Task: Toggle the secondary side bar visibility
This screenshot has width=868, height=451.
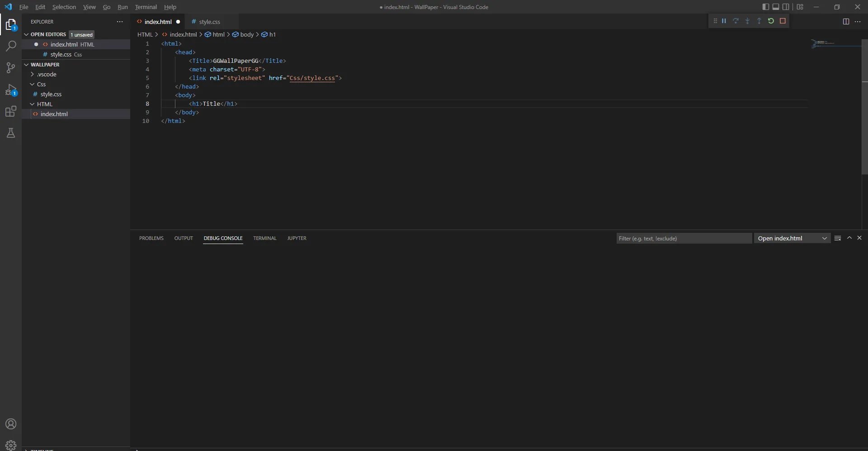Action: (786, 7)
